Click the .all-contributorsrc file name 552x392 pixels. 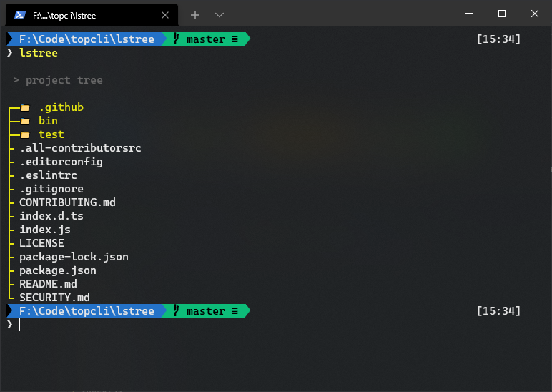tap(80, 148)
